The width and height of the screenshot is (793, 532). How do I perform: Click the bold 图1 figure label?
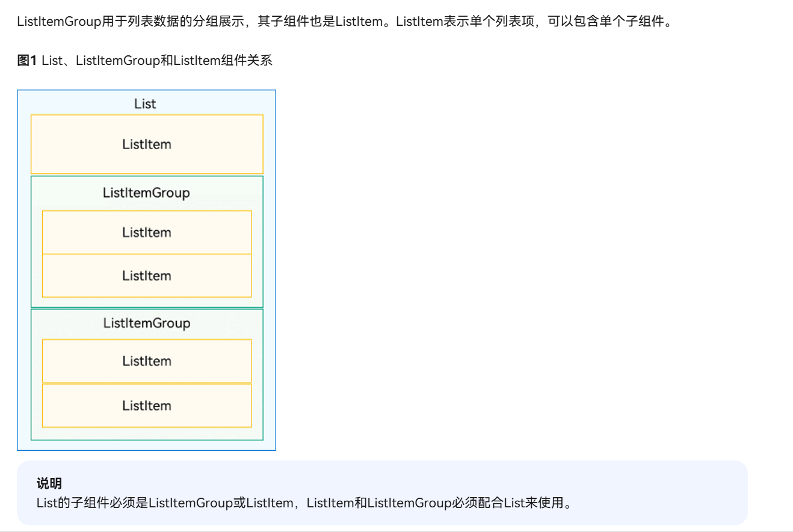pyautogui.click(x=27, y=61)
